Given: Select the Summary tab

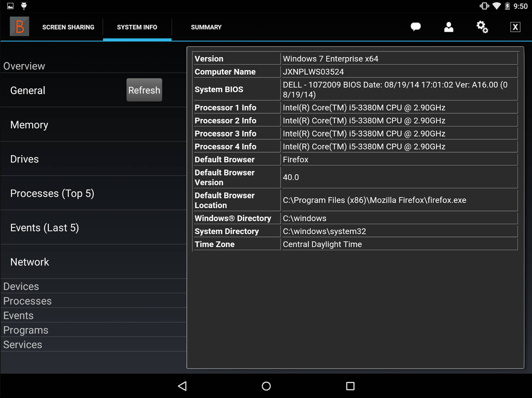Looking at the screenshot, I should (x=206, y=27).
